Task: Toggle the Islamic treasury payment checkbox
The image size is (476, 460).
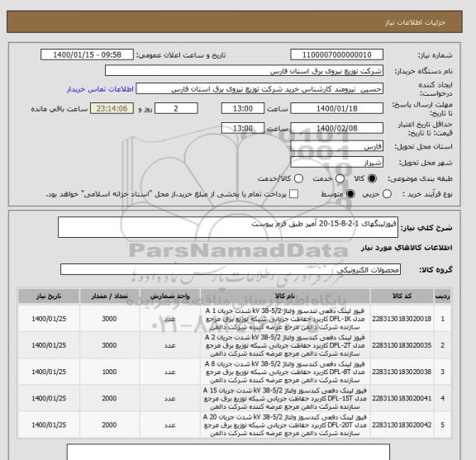Action: pos(293,194)
